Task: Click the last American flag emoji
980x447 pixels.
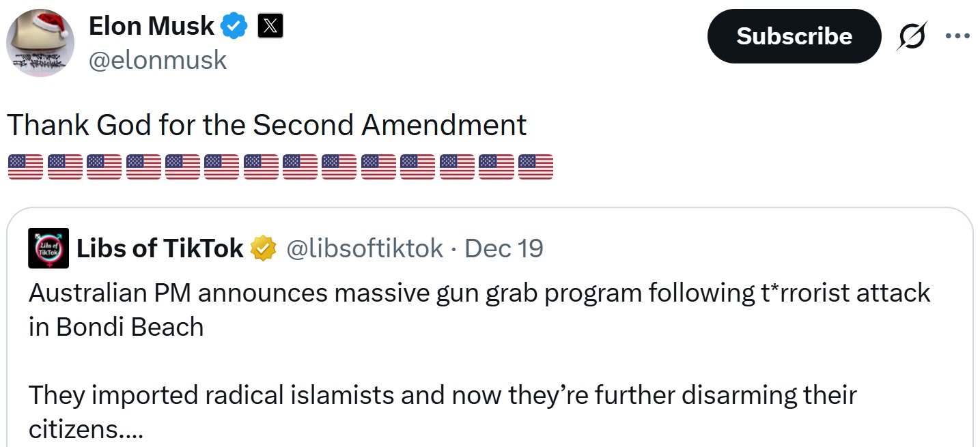Action: coord(535,167)
